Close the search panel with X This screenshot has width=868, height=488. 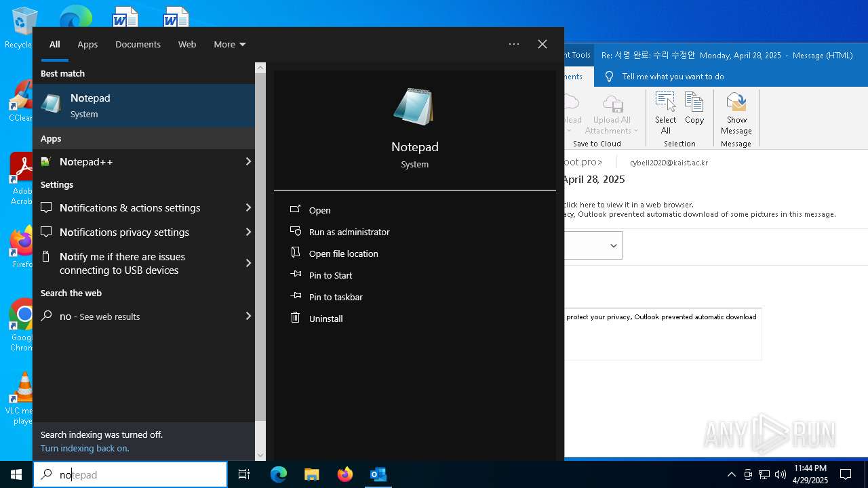click(x=542, y=44)
